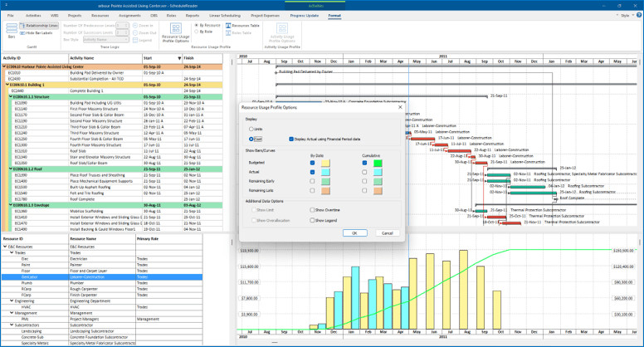Viewport: 644px width, 347px height.
Task: Open Remaining Early Cumulative green swatch
Action: pos(378,182)
